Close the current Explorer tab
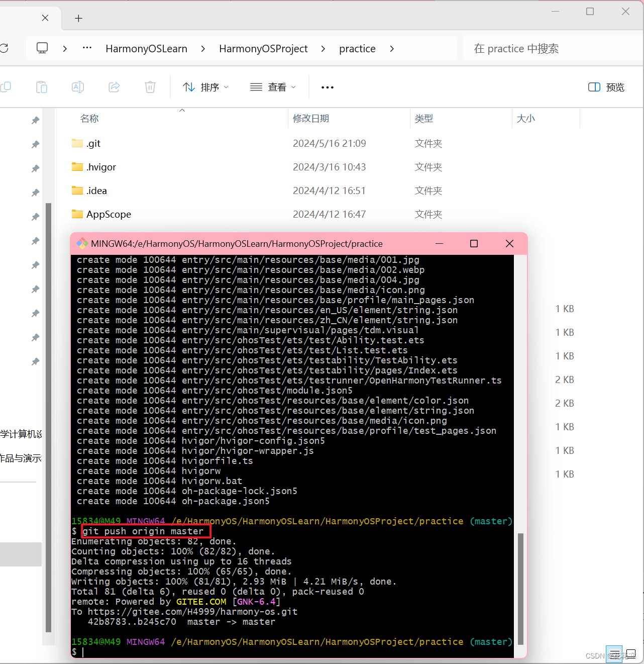 coord(45,18)
